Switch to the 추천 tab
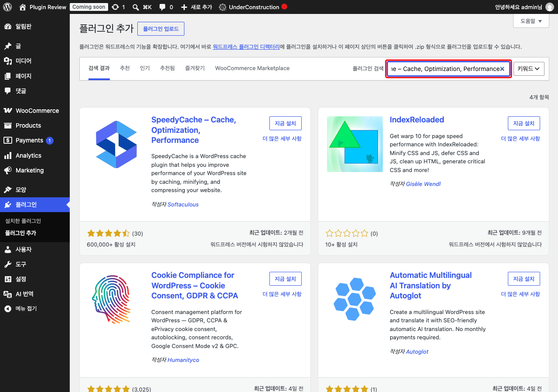The height and width of the screenshot is (392, 558). 125,68
